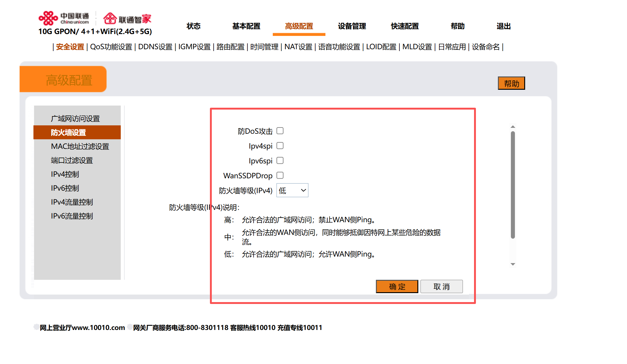Switch to 基本配置 tab
Screen dimensions: 627x364
(x=246, y=26)
